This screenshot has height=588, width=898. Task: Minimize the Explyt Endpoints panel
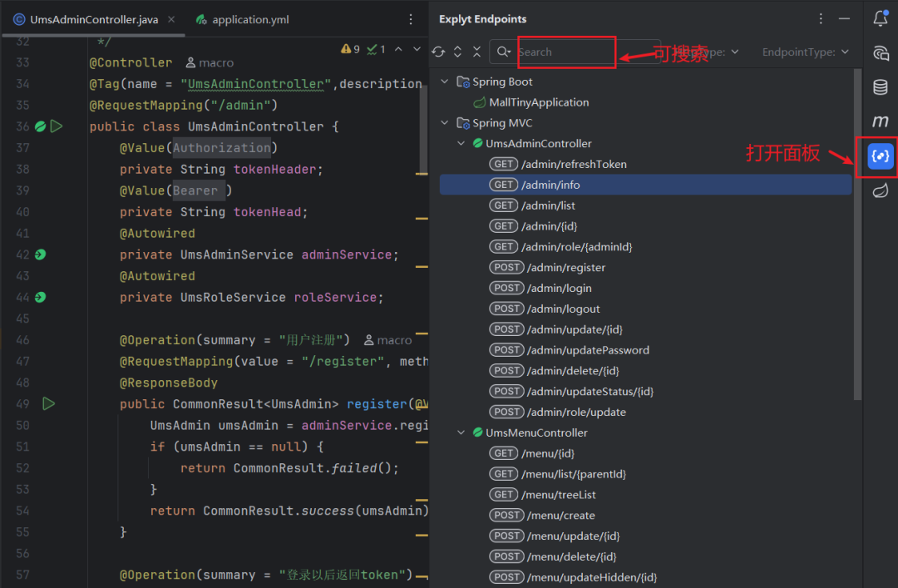845,19
